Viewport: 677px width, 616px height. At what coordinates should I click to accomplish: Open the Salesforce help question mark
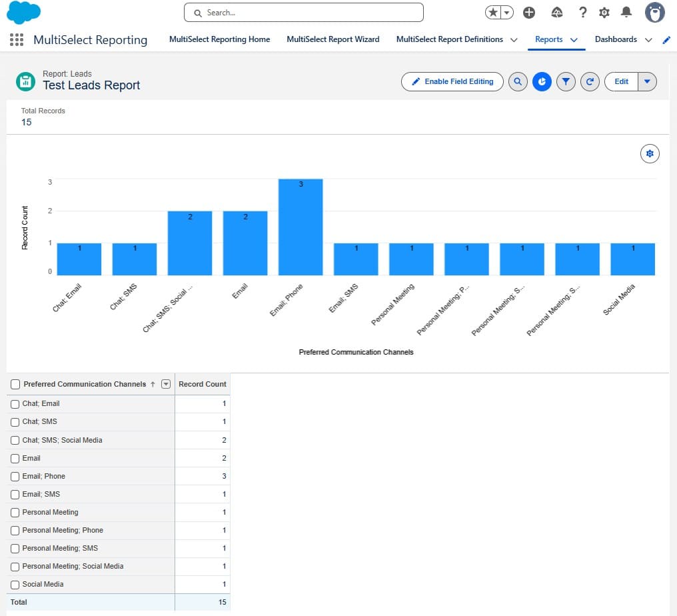(583, 13)
